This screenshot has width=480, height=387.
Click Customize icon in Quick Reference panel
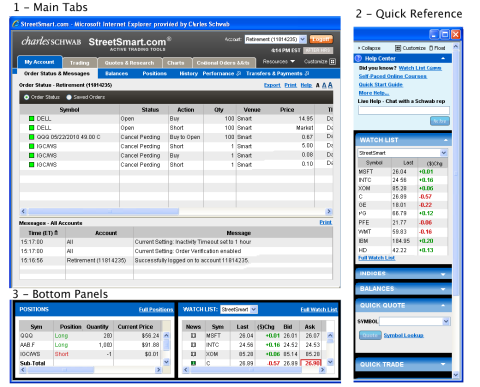click(x=398, y=48)
